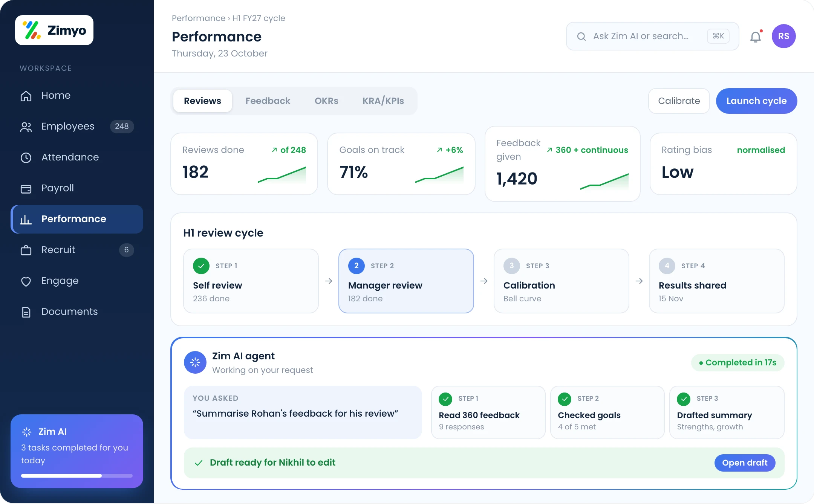Image resolution: width=814 pixels, height=504 pixels.
Task: Click the Drafted summary step card
Action: pos(727,412)
